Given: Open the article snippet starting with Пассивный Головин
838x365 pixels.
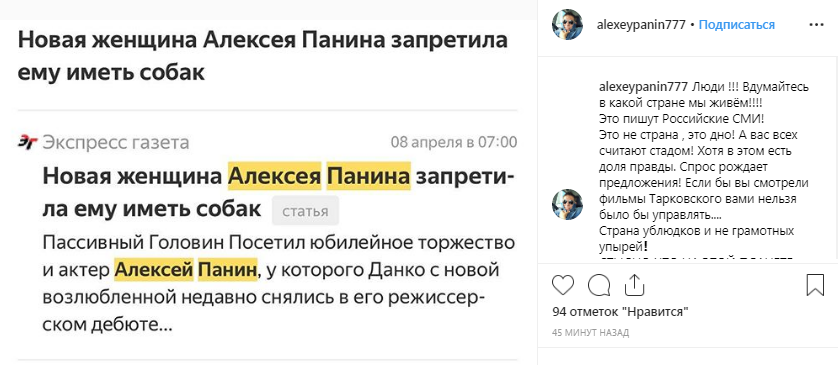Looking at the screenshot, I should click(x=278, y=283).
